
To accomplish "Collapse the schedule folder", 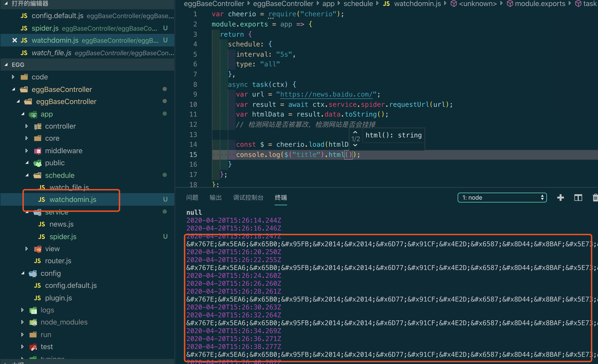I will coord(27,175).
